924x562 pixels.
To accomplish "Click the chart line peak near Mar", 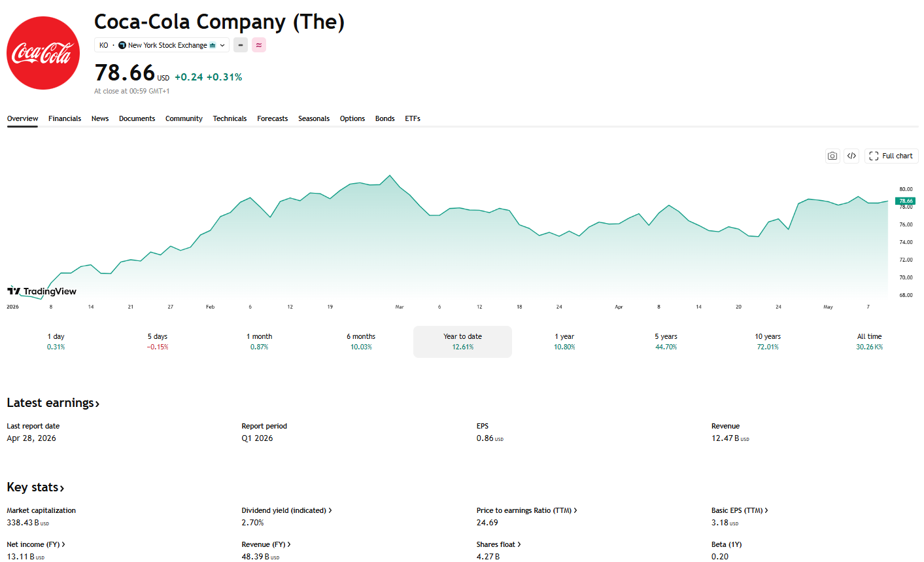I will (x=390, y=175).
